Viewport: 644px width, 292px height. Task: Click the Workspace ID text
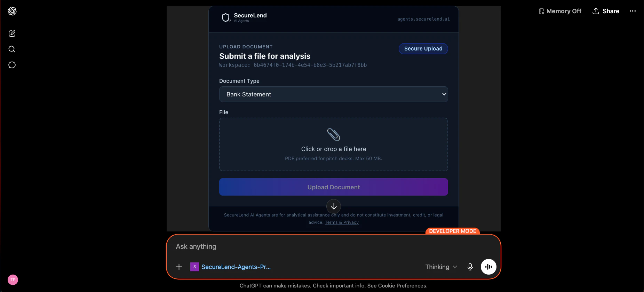(x=293, y=65)
